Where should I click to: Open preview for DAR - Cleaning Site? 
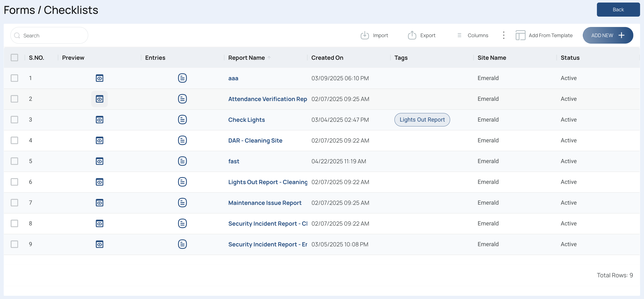point(99,140)
